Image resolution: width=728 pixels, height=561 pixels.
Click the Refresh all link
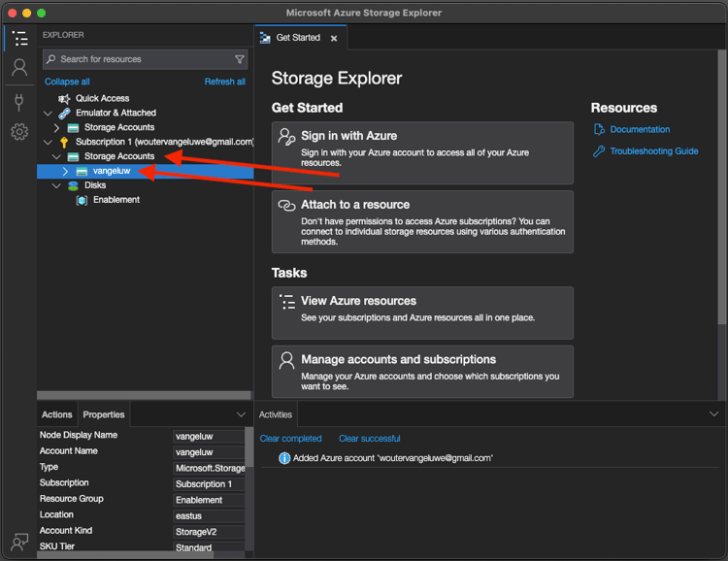coord(224,82)
